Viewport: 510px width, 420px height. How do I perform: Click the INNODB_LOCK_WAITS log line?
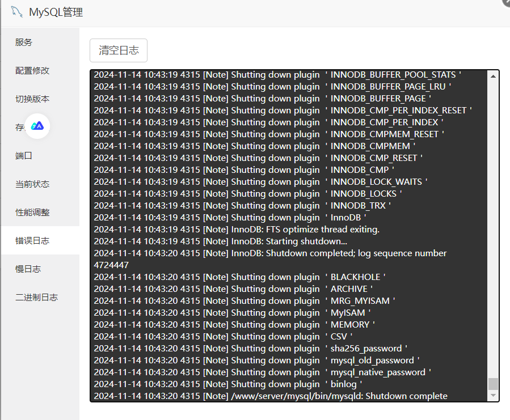260,182
